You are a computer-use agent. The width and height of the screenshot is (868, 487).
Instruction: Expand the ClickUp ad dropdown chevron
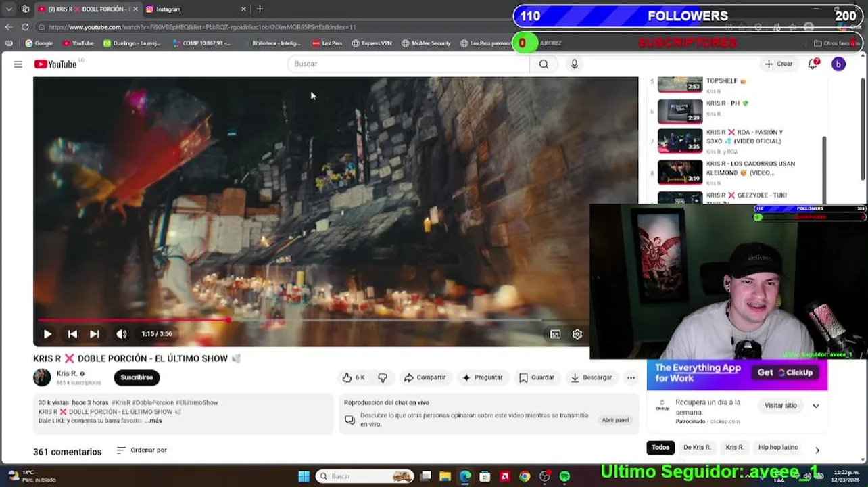(x=816, y=406)
